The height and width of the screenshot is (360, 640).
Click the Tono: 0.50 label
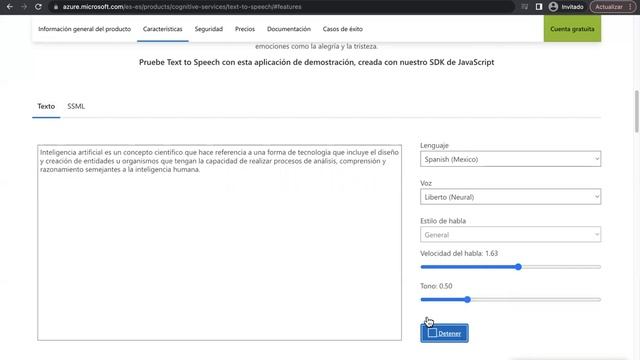tap(436, 286)
